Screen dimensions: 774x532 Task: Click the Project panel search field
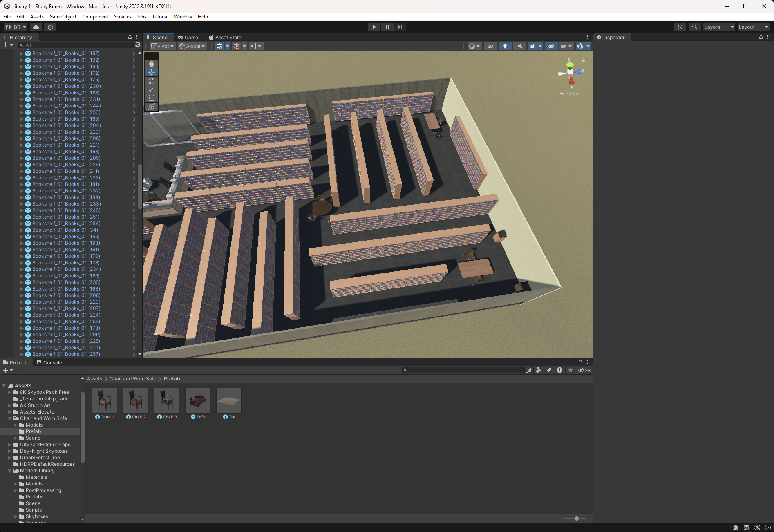pos(463,370)
